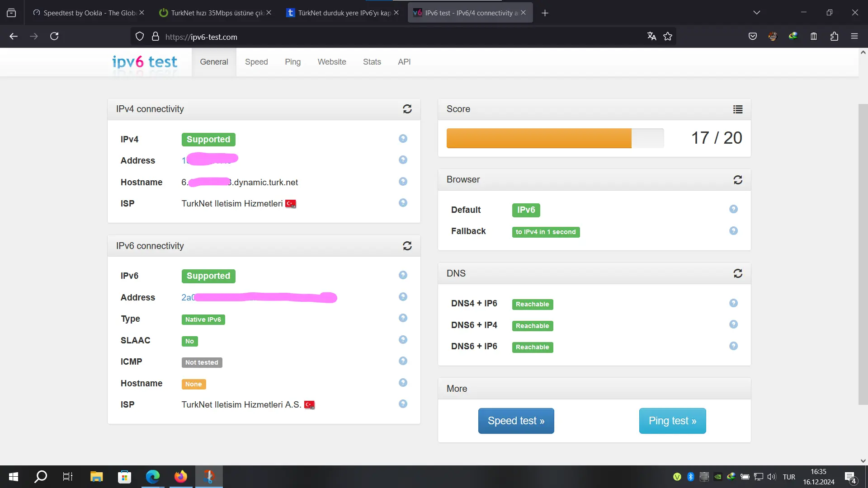
Task: Click the page vertical scrollbar
Action: 863,254
